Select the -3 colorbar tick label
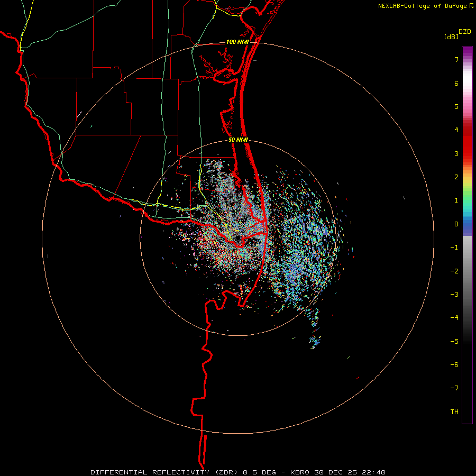Image resolution: width=476 pixels, height=476 pixels. click(x=454, y=295)
